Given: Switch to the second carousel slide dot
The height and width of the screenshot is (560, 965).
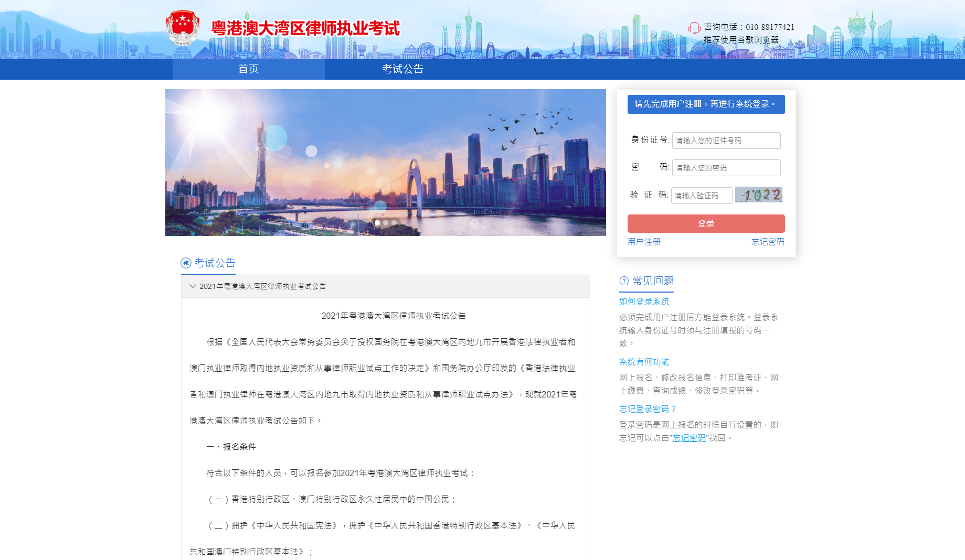Looking at the screenshot, I should (x=386, y=223).
